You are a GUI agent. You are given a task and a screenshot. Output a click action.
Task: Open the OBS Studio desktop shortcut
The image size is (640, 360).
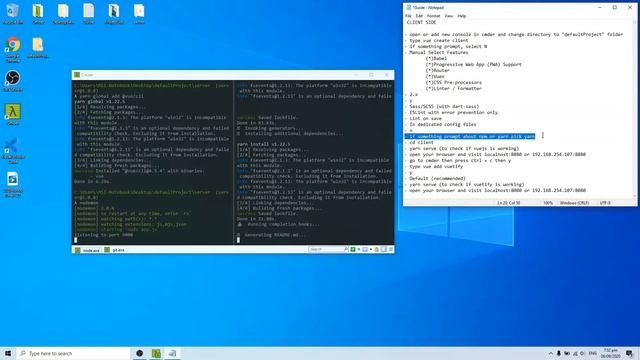point(13,81)
